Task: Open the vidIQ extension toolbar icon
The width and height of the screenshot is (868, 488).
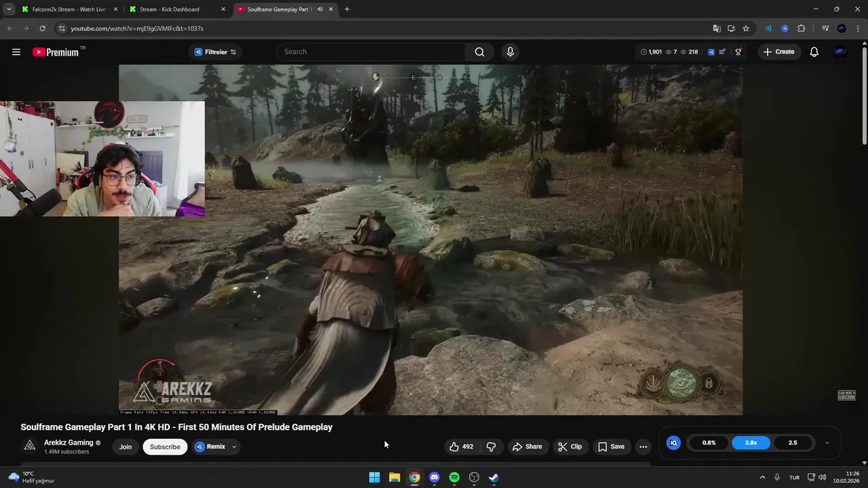Action: pos(785,28)
